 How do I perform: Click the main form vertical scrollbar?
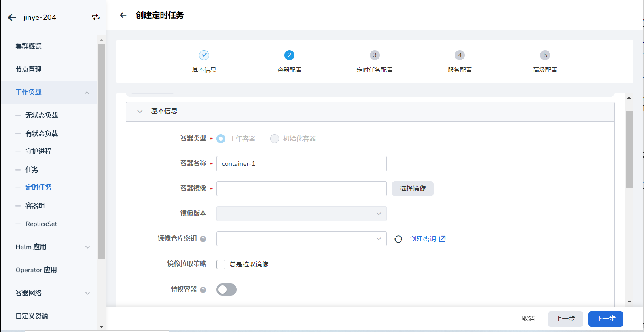pyautogui.click(x=629, y=150)
